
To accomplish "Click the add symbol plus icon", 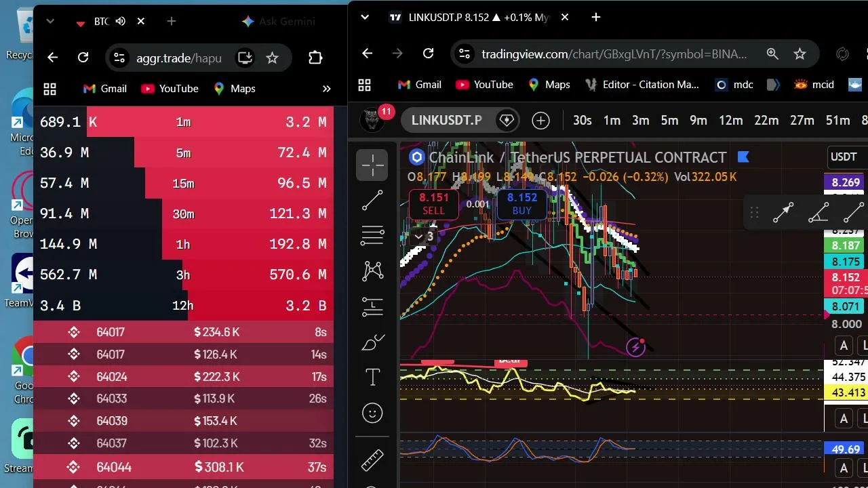I will pos(540,121).
